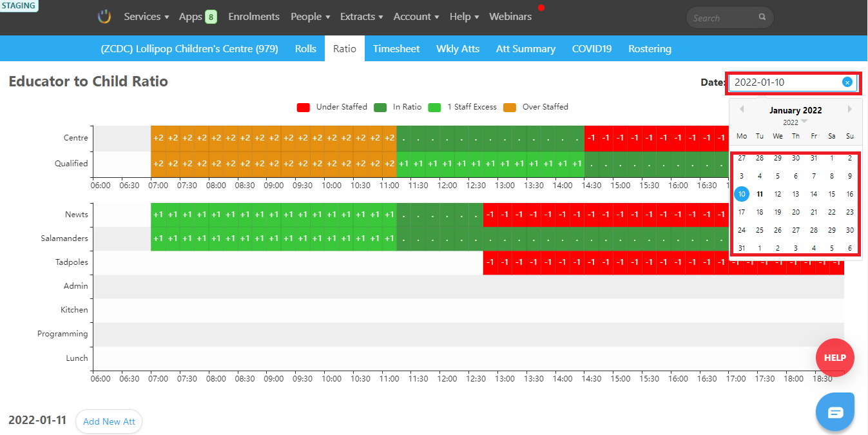The image size is (868, 435).
Task: Click the STAGING badge
Action: pos(19,6)
